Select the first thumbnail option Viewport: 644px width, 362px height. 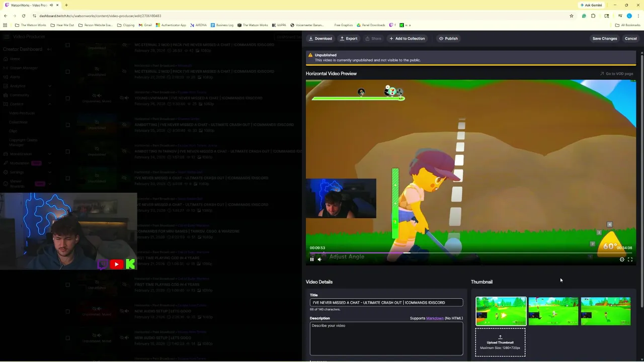pos(501,311)
